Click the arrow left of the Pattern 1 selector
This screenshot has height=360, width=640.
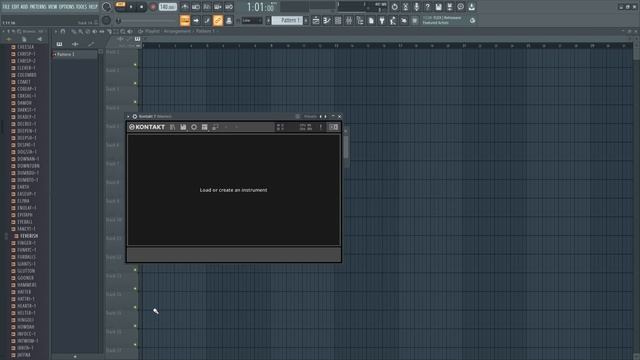(268, 20)
